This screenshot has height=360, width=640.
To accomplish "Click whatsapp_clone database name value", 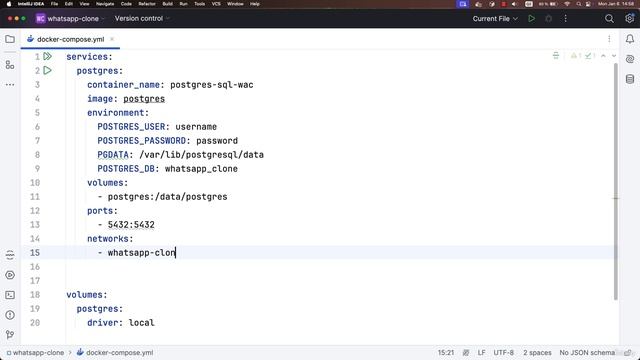I will click(201, 169).
